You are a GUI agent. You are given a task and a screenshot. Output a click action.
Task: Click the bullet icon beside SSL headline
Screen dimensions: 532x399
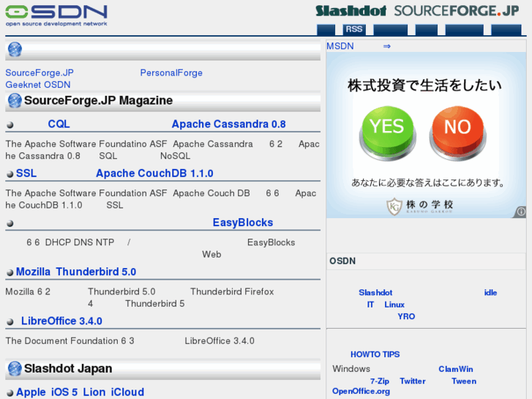point(10,174)
